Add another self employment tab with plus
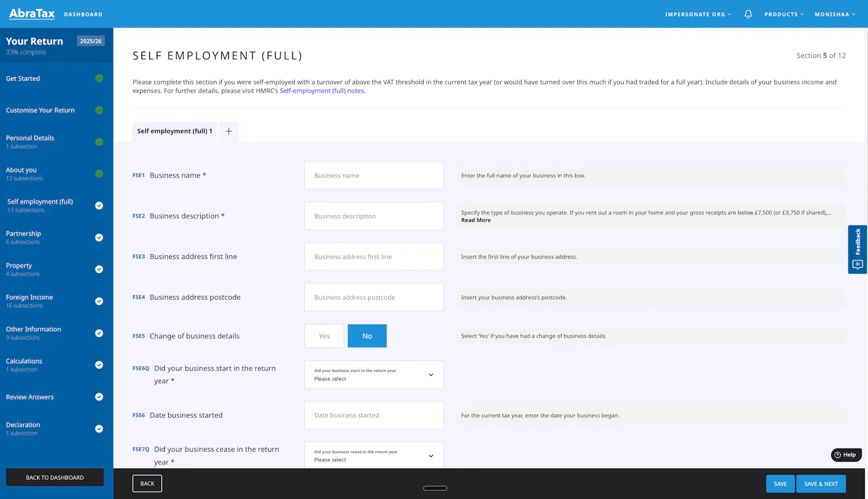This screenshot has width=868, height=499. point(229,131)
